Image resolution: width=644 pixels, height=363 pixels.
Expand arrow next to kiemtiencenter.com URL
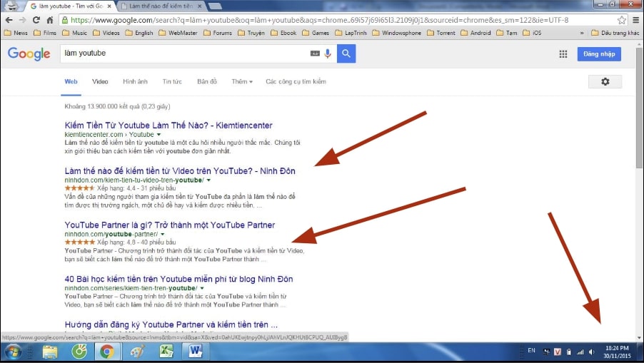pos(159,135)
